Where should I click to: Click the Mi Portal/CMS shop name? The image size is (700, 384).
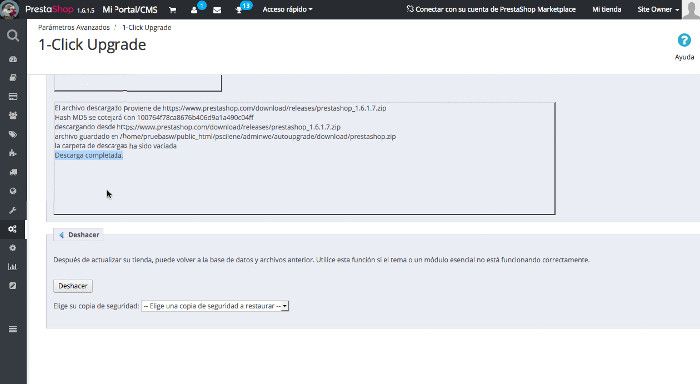(x=130, y=9)
